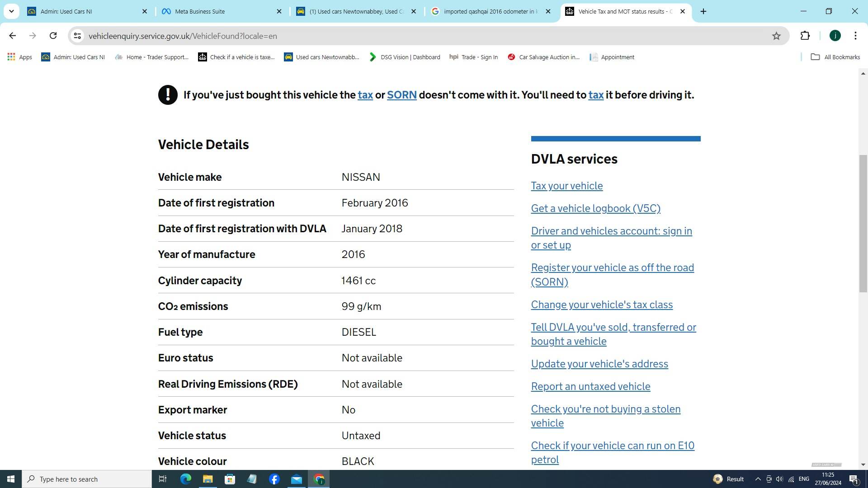This screenshot has width=868, height=488.
Task: Close the imported qashqai search tab
Action: point(548,11)
